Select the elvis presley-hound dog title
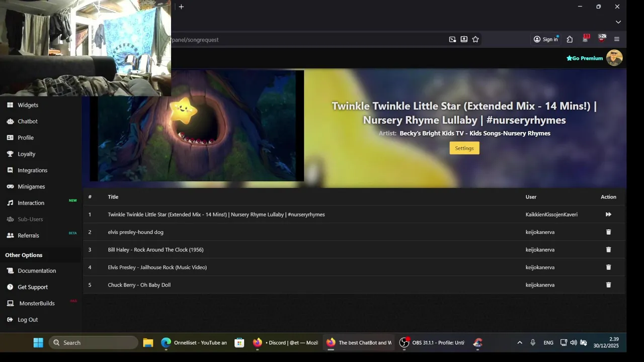This screenshot has width=644, height=362. (x=135, y=232)
